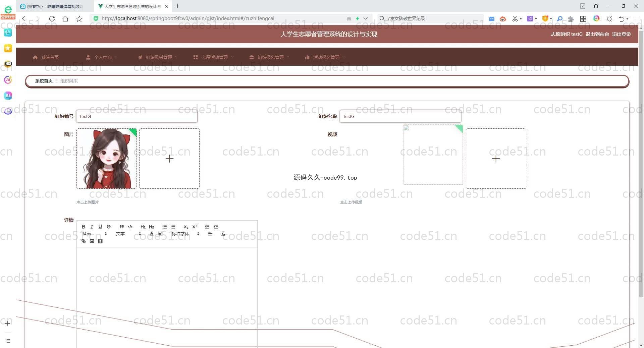Viewport: 644px width, 348px height.
Task: Apply Heading 1 style
Action: point(143,227)
